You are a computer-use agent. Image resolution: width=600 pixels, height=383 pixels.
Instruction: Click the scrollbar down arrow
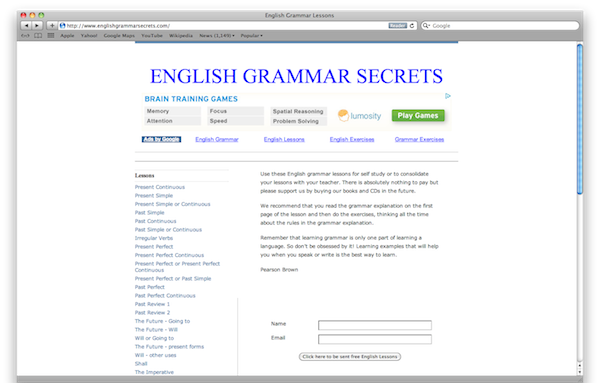tap(580, 372)
